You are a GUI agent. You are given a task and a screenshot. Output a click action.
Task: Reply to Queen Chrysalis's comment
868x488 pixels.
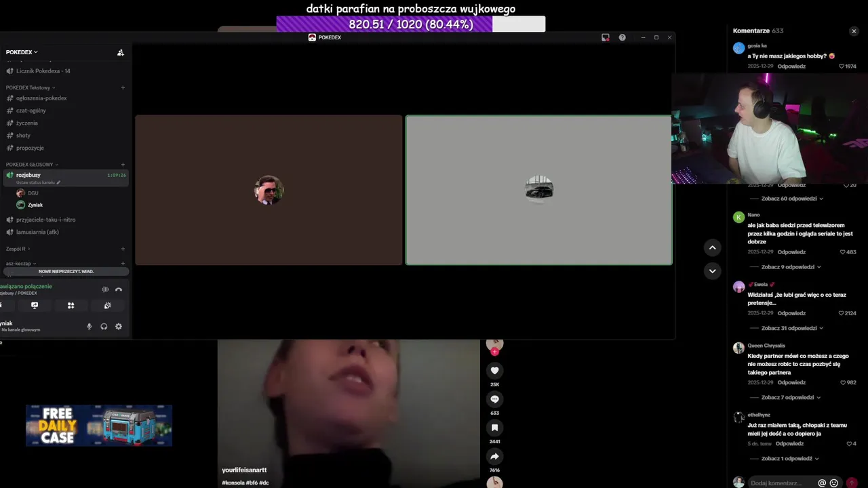point(791,382)
